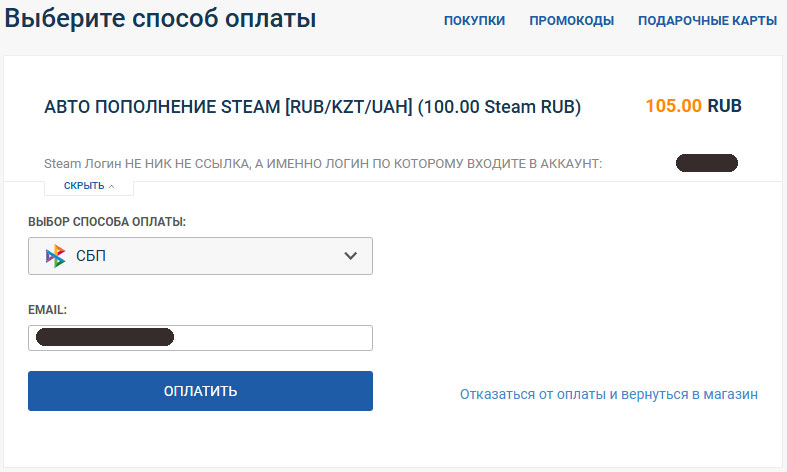The image size is (787, 472).
Task: Go to the ПРОМОКОДЫ section
Action: (571, 20)
